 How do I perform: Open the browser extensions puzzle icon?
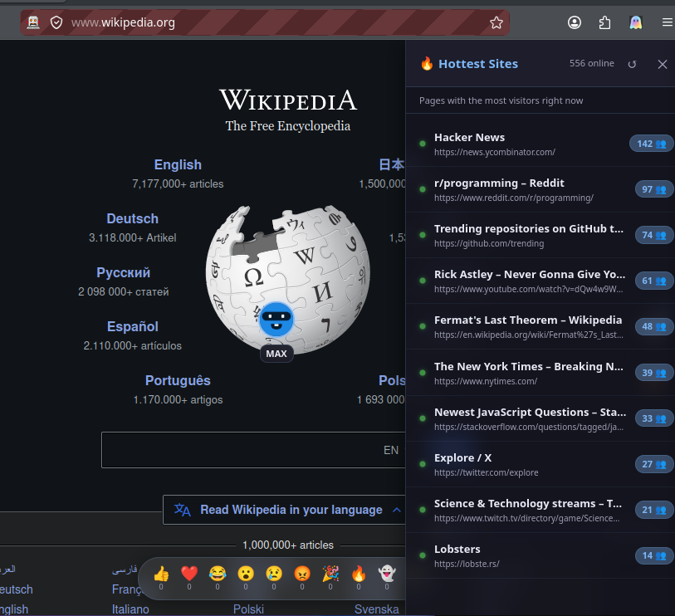click(x=604, y=22)
